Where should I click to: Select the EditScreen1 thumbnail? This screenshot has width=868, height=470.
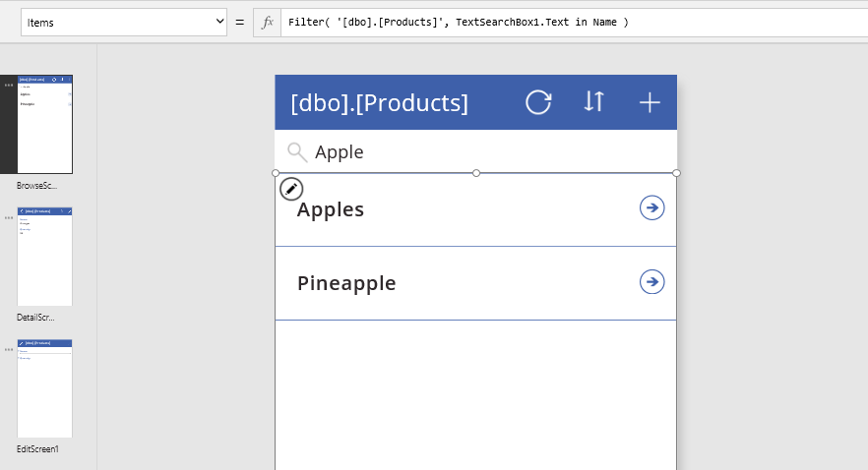pos(45,388)
